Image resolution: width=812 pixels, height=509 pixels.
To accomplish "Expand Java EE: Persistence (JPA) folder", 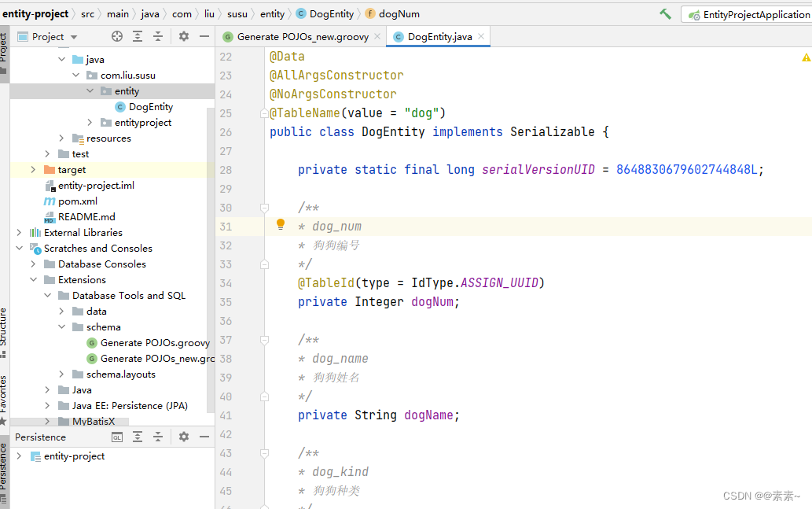I will [48, 406].
